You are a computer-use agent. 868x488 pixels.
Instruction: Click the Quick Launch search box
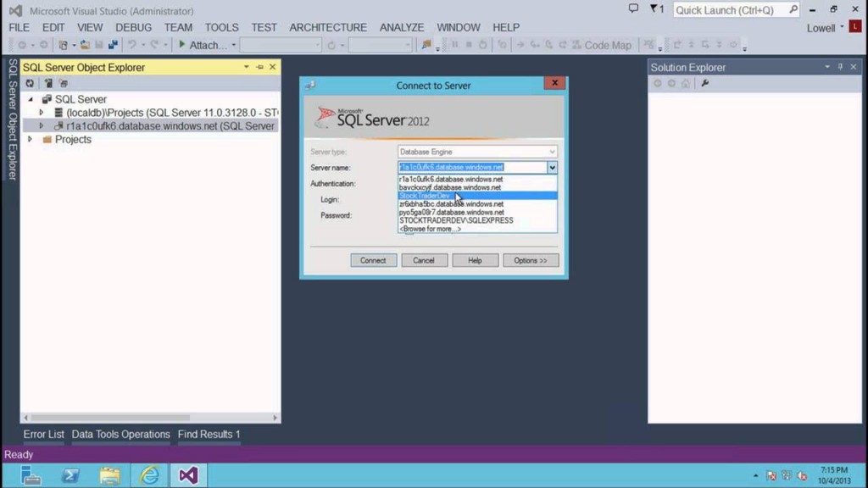731,10
